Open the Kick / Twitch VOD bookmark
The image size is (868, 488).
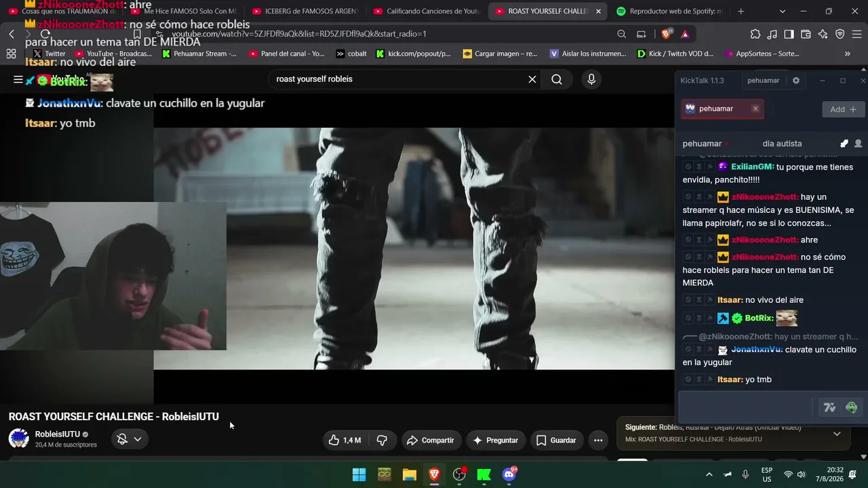click(675, 54)
